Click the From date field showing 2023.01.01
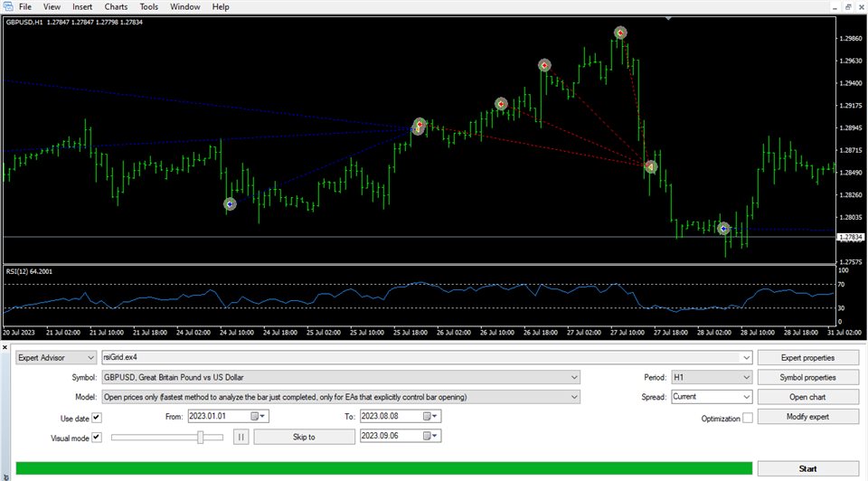The height and width of the screenshot is (481, 868). [217, 417]
